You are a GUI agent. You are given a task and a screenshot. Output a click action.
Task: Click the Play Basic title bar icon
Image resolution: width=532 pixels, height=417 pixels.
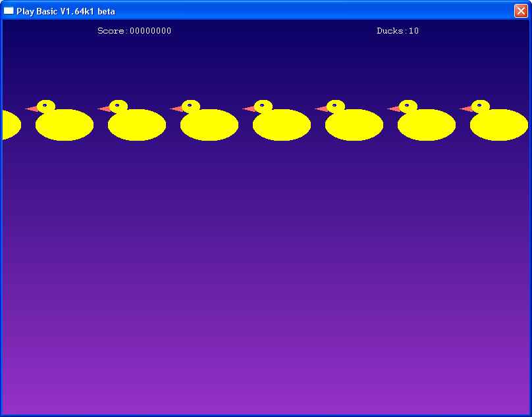click(9, 11)
